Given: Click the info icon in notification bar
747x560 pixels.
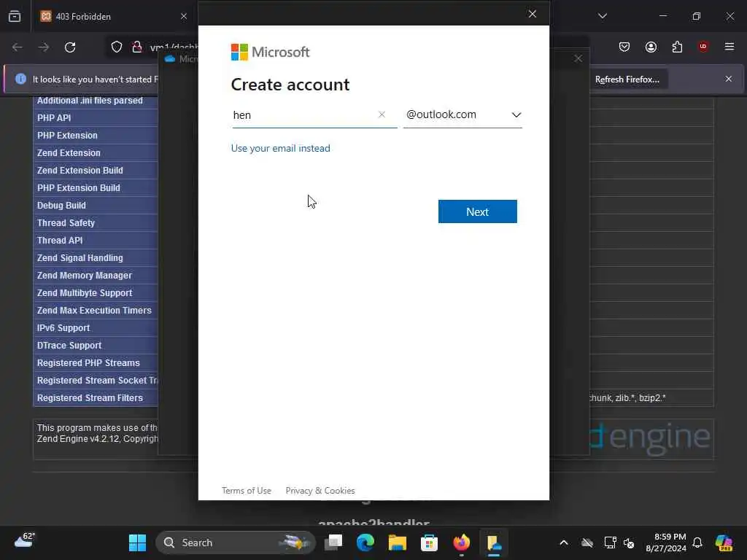Looking at the screenshot, I should tap(20, 79).
